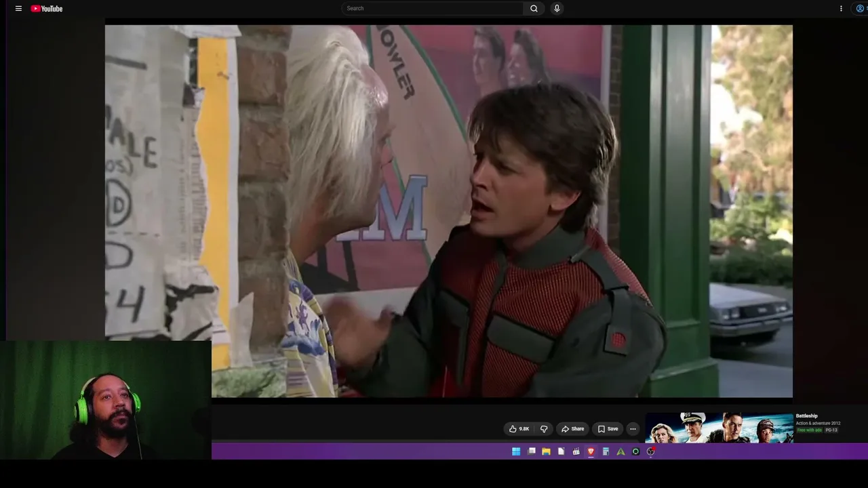868x488 pixels.
Task: Click the magnifying glass search button
Action: [534, 8]
